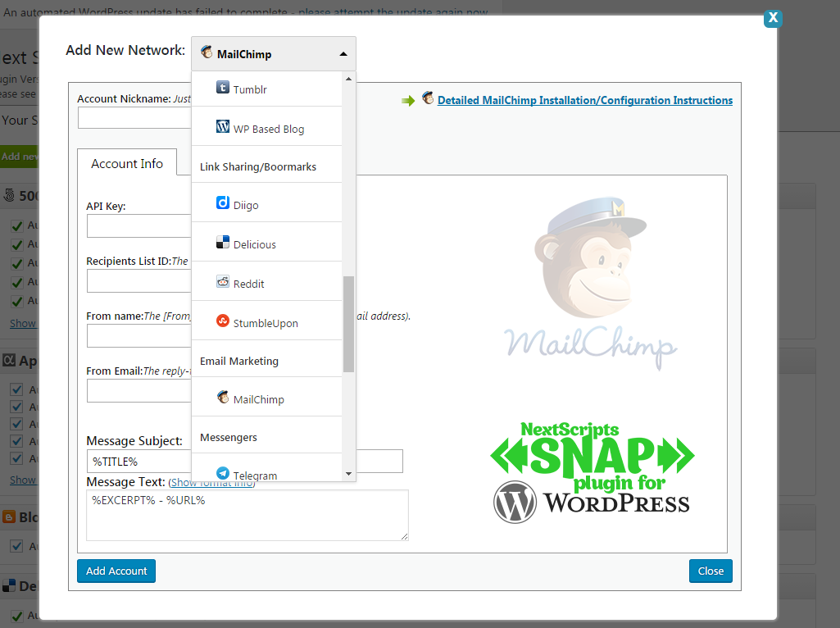Click the Message Text textarea
Viewport: 840px width, 628px height.
click(247, 515)
